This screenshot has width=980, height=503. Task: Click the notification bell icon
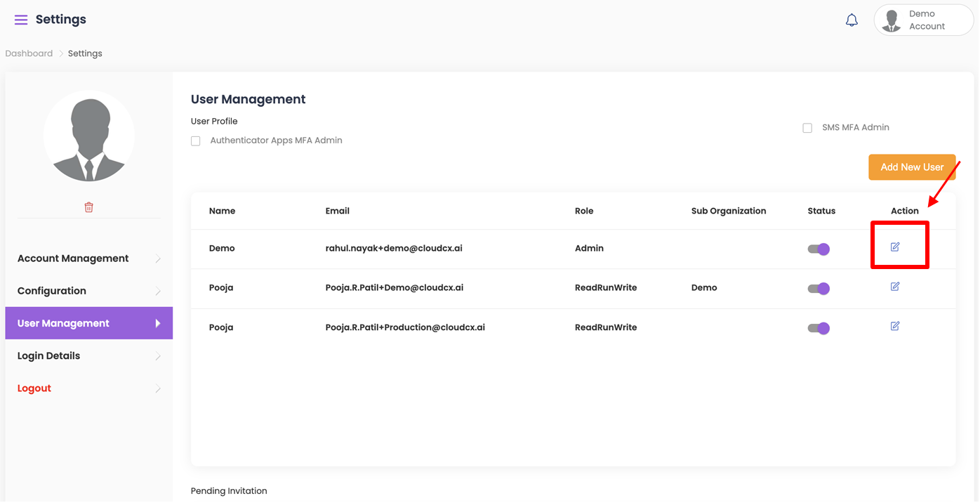pyautogui.click(x=852, y=20)
